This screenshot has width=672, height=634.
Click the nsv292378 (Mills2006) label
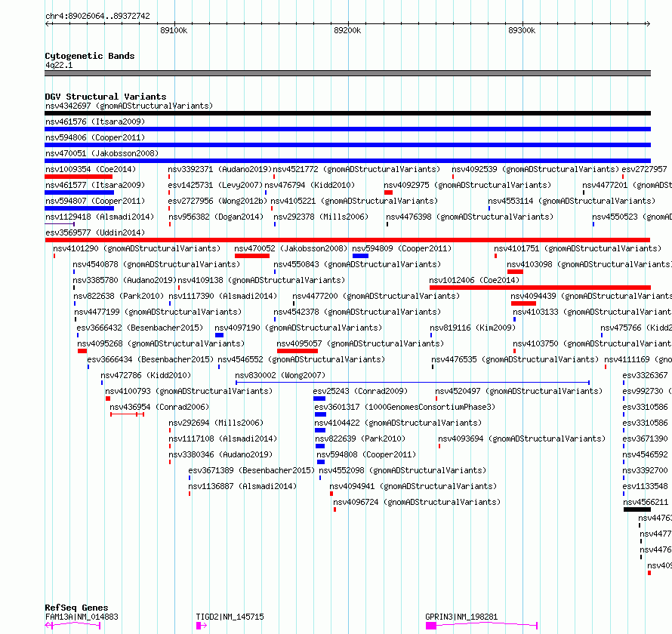tap(321, 217)
